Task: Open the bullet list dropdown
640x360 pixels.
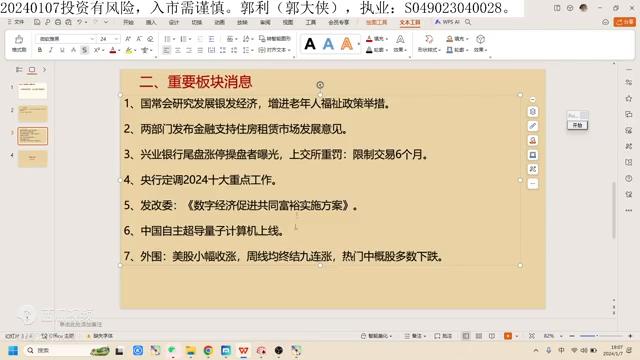Action: [x=169, y=39]
